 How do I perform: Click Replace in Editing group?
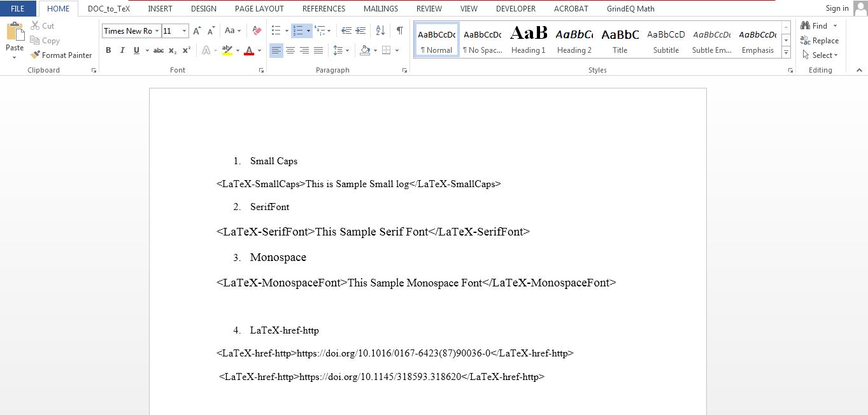click(820, 40)
